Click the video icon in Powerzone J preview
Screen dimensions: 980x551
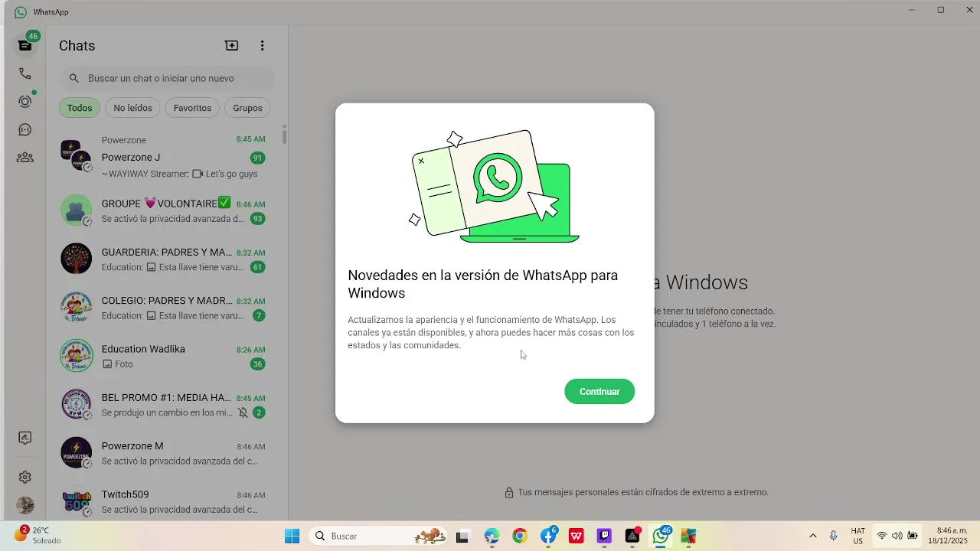198,174
